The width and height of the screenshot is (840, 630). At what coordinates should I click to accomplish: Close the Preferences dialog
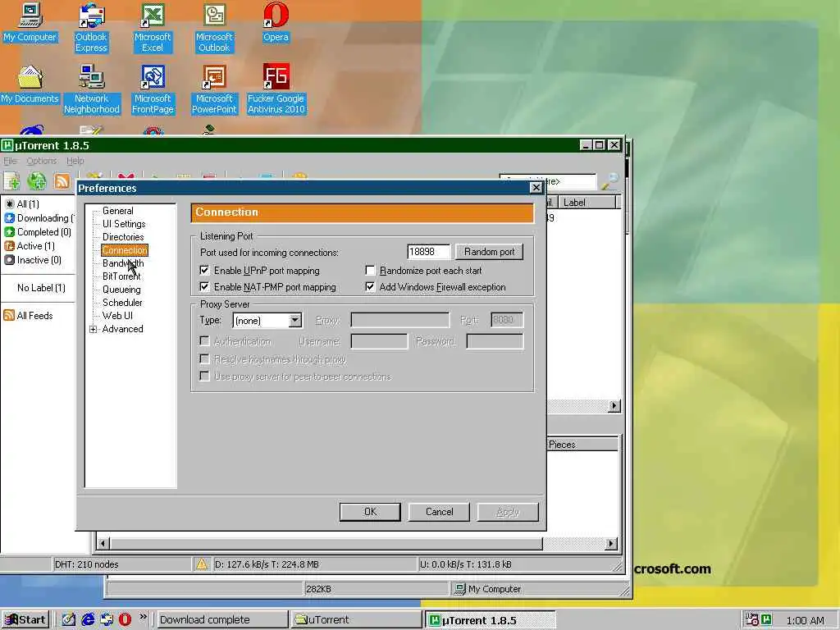(536, 188)
